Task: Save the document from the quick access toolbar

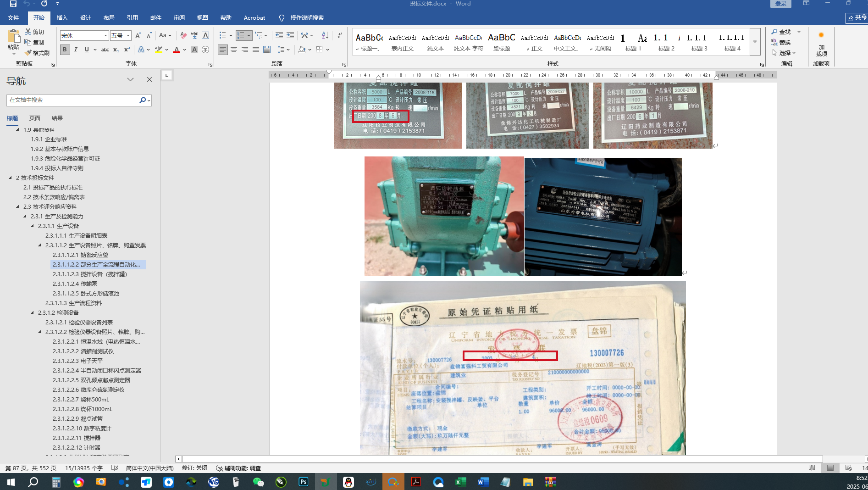Action: [x=13, y=4]
